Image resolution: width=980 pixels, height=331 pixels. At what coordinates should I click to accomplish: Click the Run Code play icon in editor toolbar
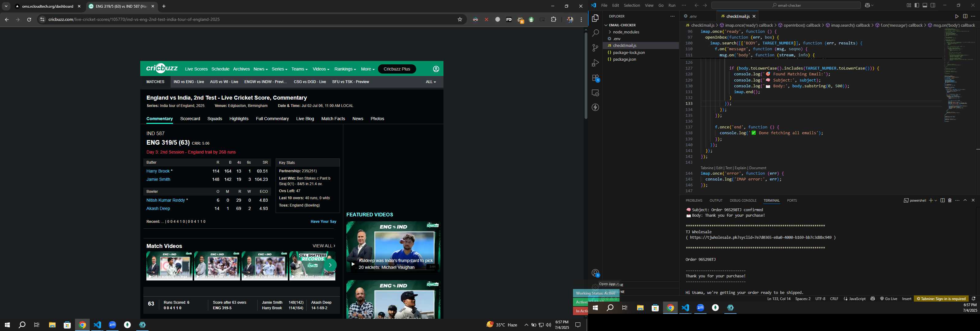pos(956,16)
